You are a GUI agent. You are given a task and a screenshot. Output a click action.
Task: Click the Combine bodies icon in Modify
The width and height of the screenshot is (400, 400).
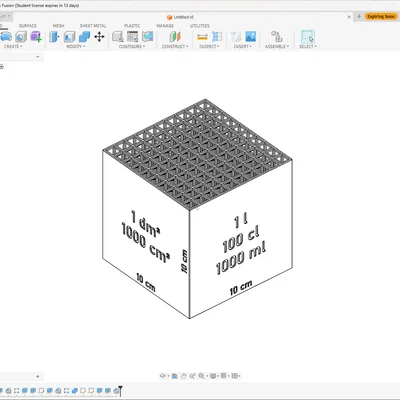point(84,37)
